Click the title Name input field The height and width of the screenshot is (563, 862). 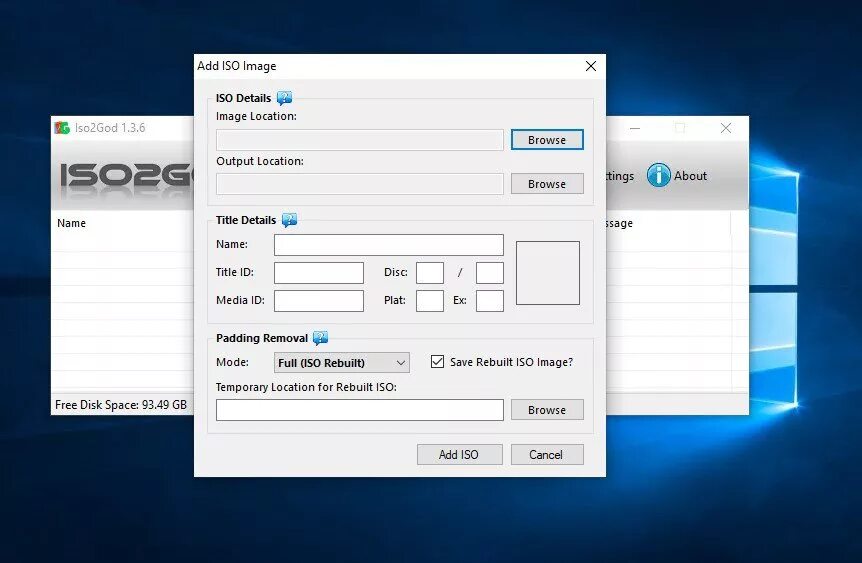tap(389, 245)
